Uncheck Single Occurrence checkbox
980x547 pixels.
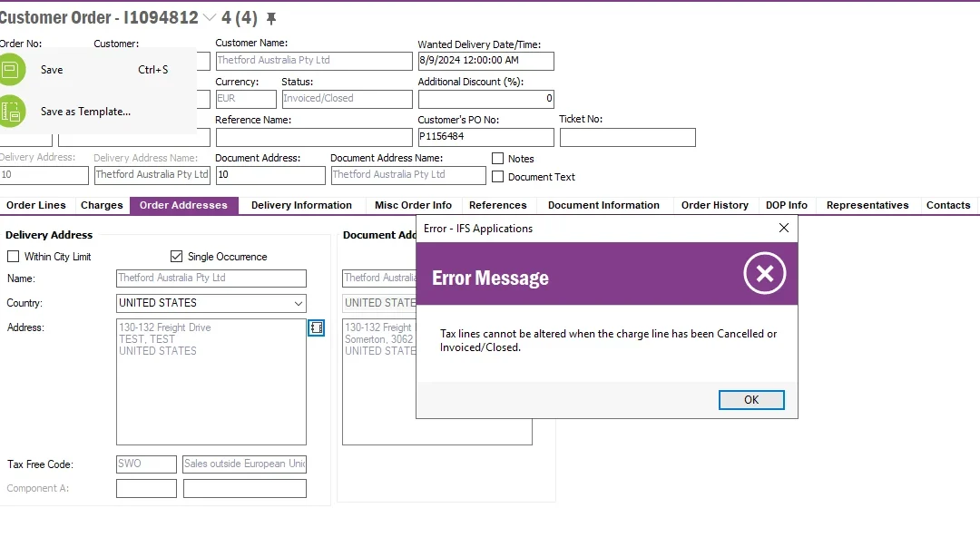point(176,257)
